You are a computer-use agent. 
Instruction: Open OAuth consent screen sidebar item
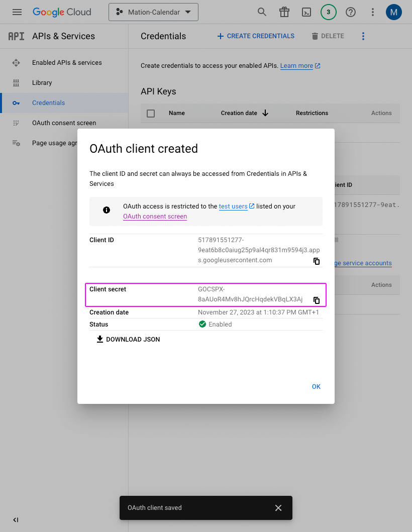click(64, 123)
